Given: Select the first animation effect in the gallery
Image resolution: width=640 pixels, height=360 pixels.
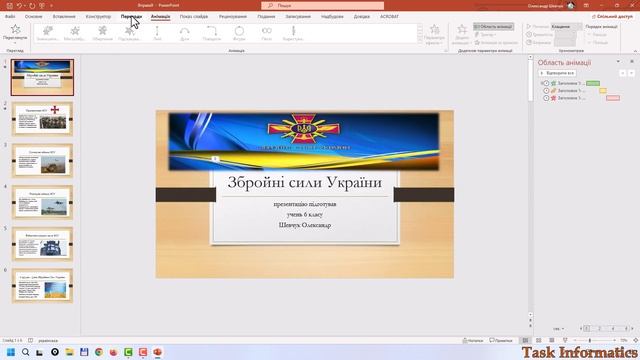Looking at the screenshot, I should tap(48, 33).
